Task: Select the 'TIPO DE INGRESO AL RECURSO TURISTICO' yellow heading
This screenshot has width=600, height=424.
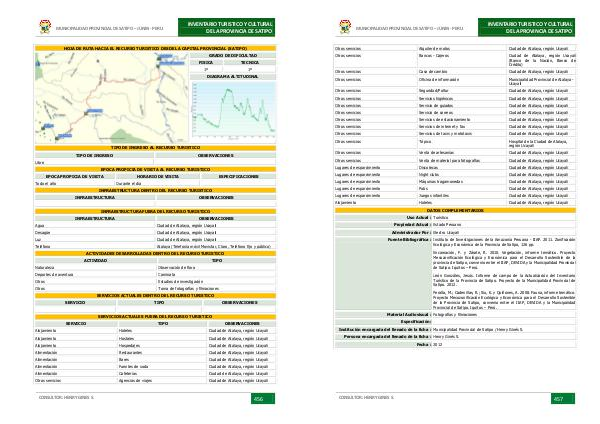Action: pyautogui.click(x=155, y=148)
